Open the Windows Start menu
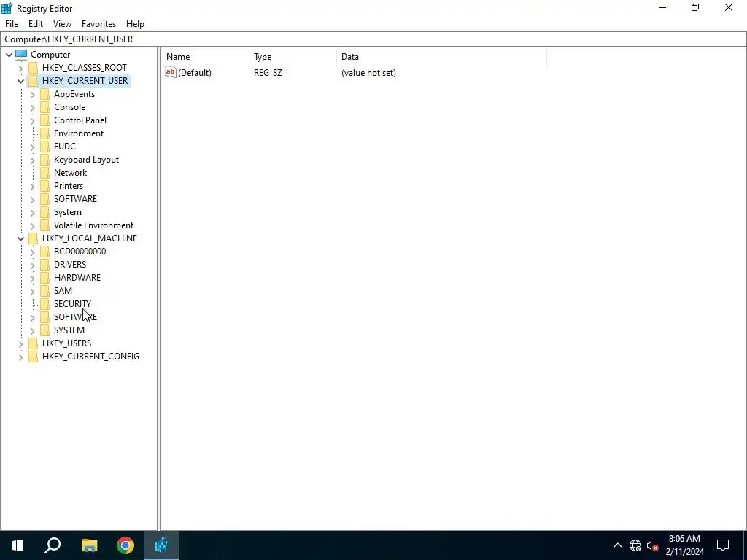The width and height of the screenshot is (747, 560). pyautogui.click(x=18, y=545)
